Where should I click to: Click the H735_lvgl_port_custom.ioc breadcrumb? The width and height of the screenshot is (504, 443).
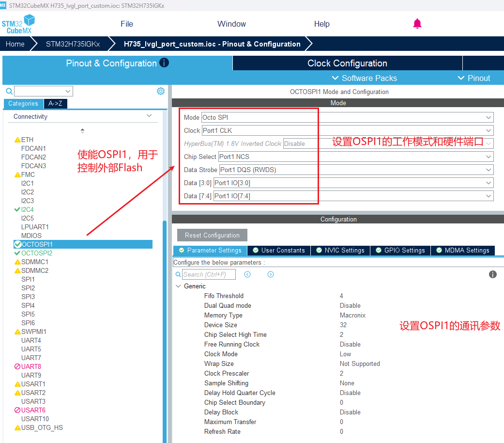(212, 44)
